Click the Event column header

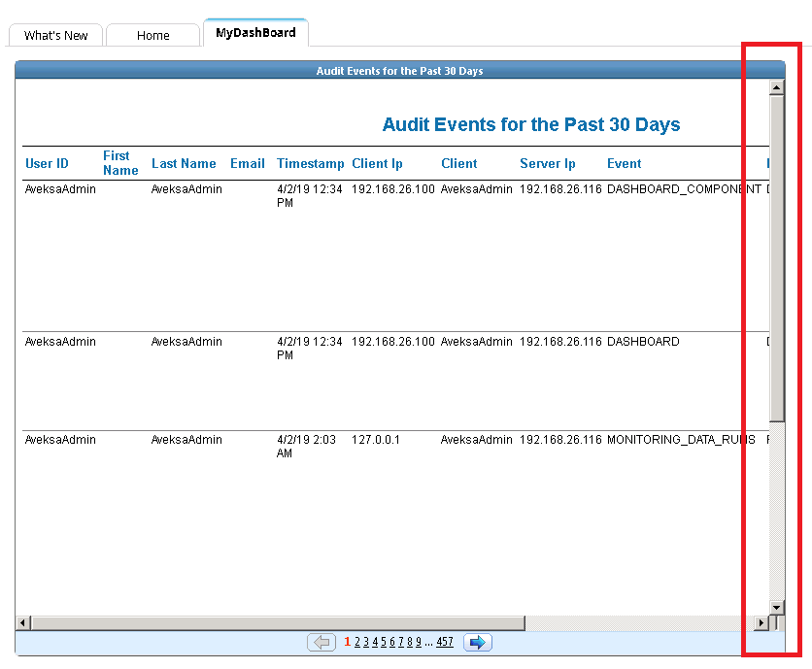click(624, 163)
